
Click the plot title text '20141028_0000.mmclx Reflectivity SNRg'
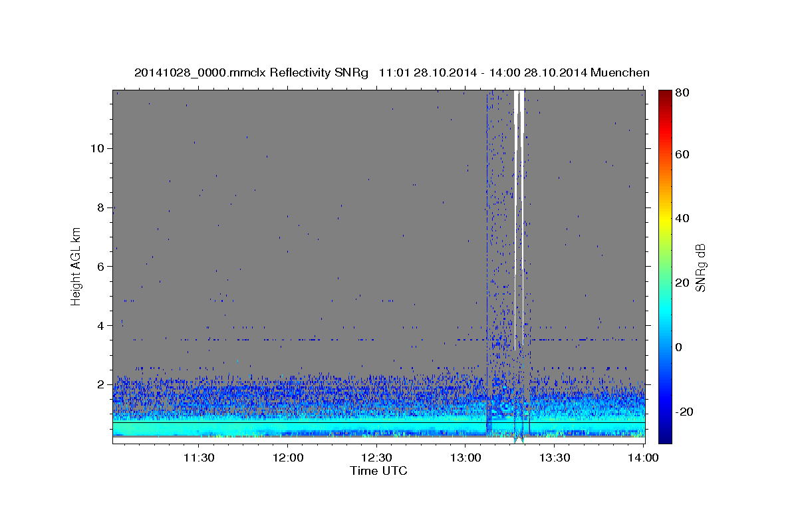251,73
